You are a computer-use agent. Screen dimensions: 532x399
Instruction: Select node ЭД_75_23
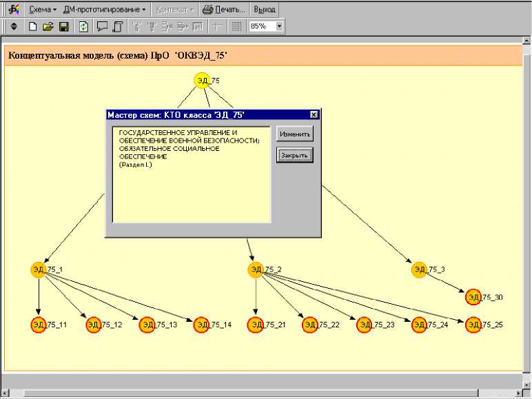365,325
